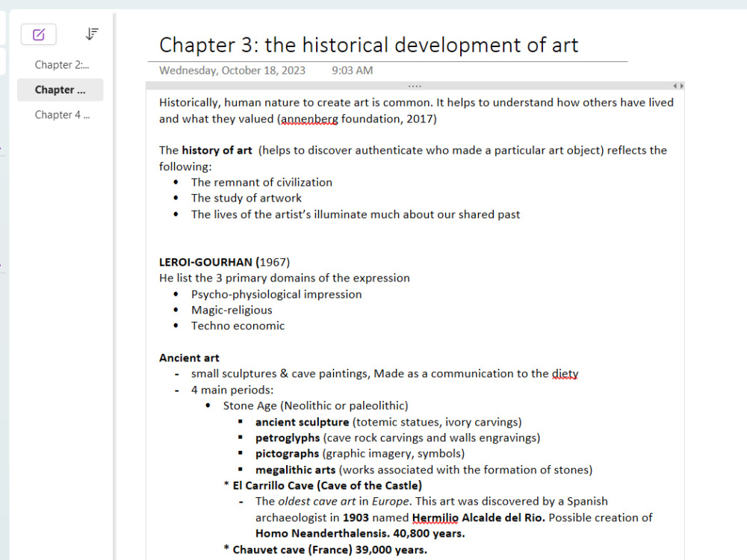Click the bold text ancient sculpture
Image resolution: width=747 pixels, height=560 pixels.
(302, 422)
